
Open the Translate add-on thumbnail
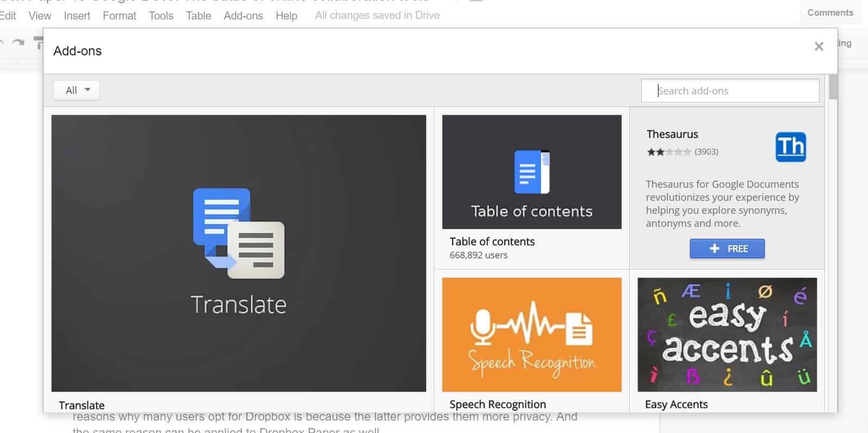click(239, 253)
